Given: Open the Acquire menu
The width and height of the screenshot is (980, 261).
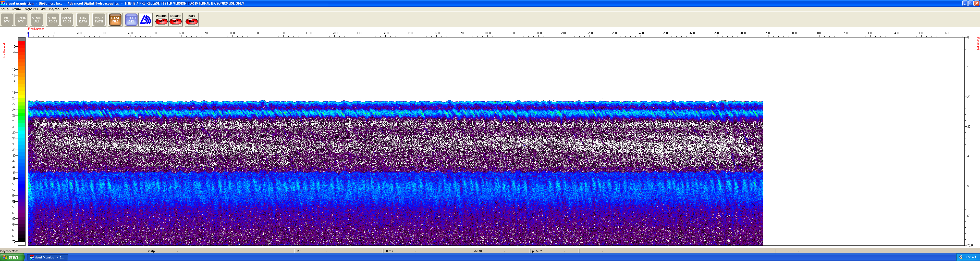Looking at the screenshot, I should [16, 9].
